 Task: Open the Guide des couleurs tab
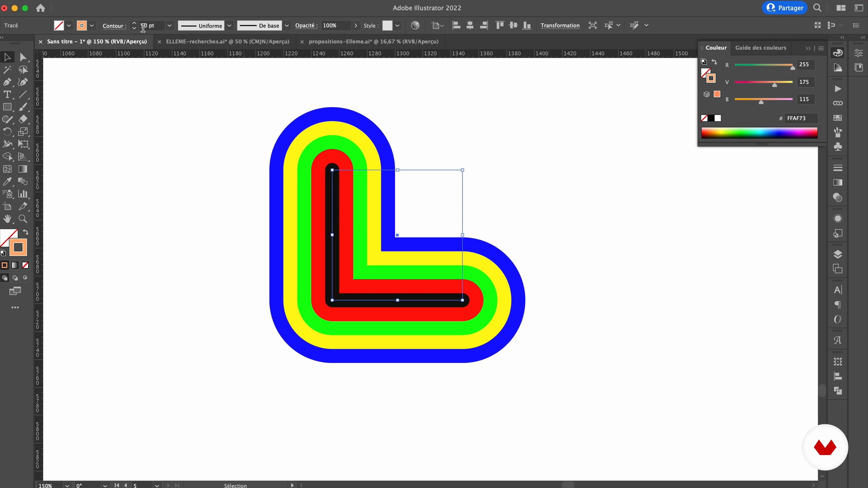(760, 48)
